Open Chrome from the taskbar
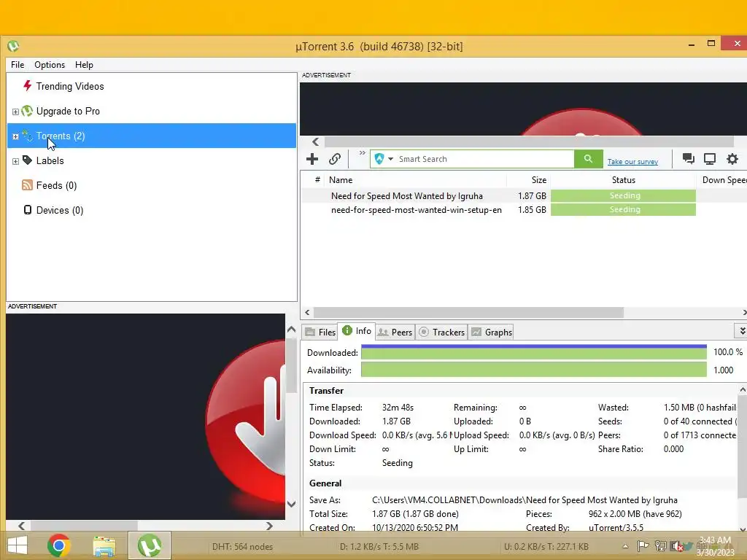The height and width of the screenshot is (560, 747). (x=59, y=545)
